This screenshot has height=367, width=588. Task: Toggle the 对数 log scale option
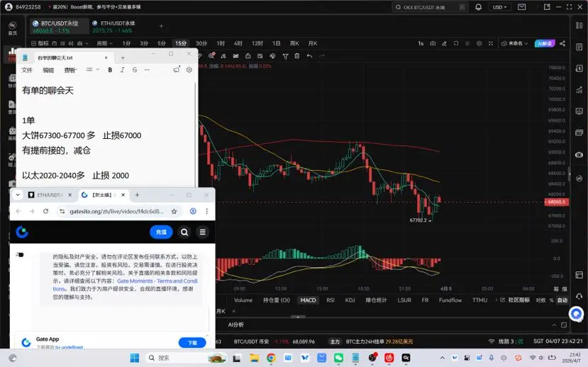[540, 300]
